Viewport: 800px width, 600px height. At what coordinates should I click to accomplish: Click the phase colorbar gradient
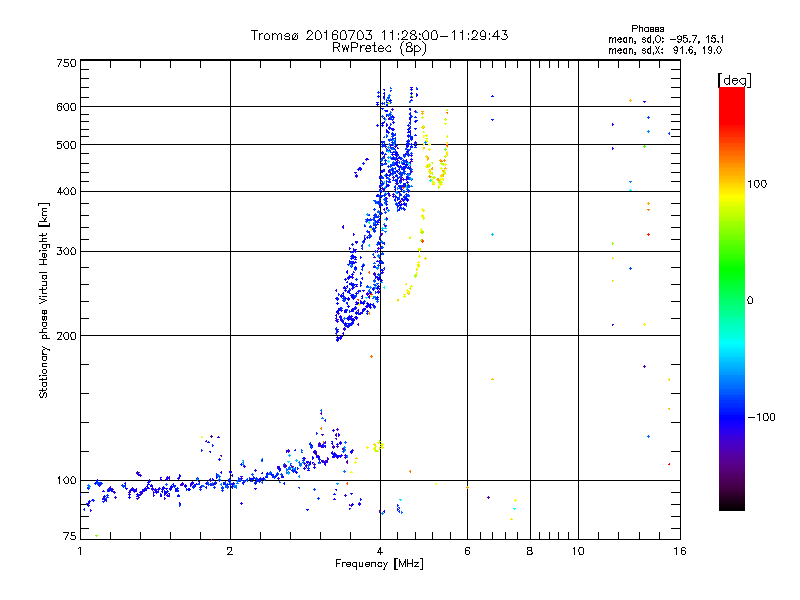coord(732,299)
